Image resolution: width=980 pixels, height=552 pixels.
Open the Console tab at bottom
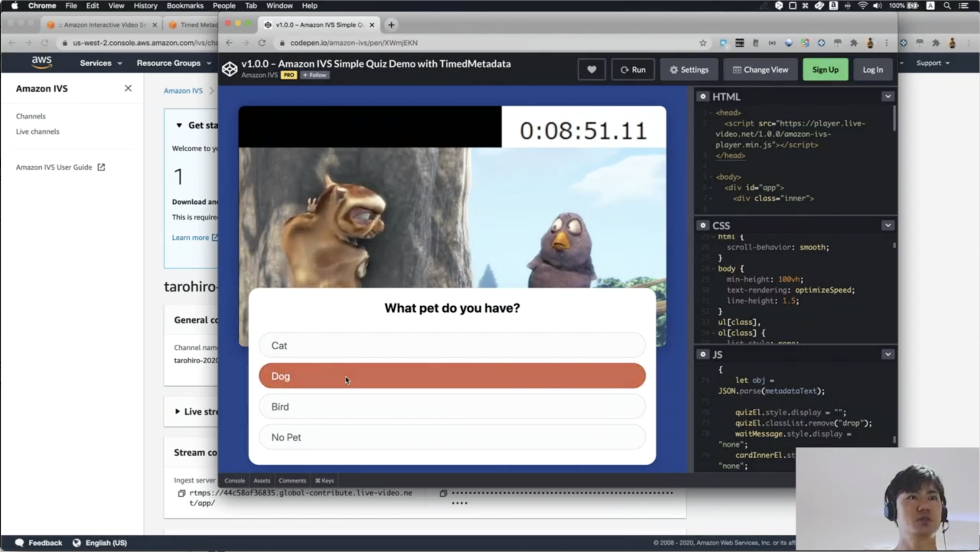[234, 481]
